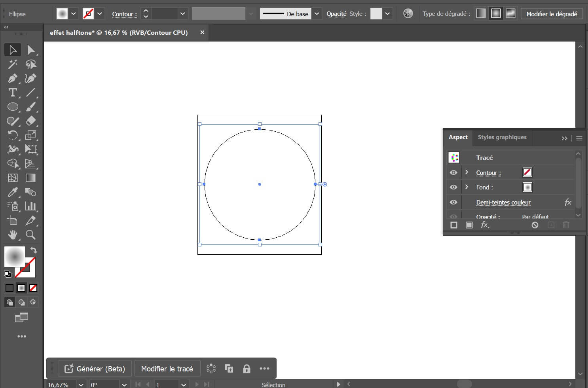Screen dimensions: 588x388
Task: Enable Draw Behind mode
Action: (x=22, y=302)
